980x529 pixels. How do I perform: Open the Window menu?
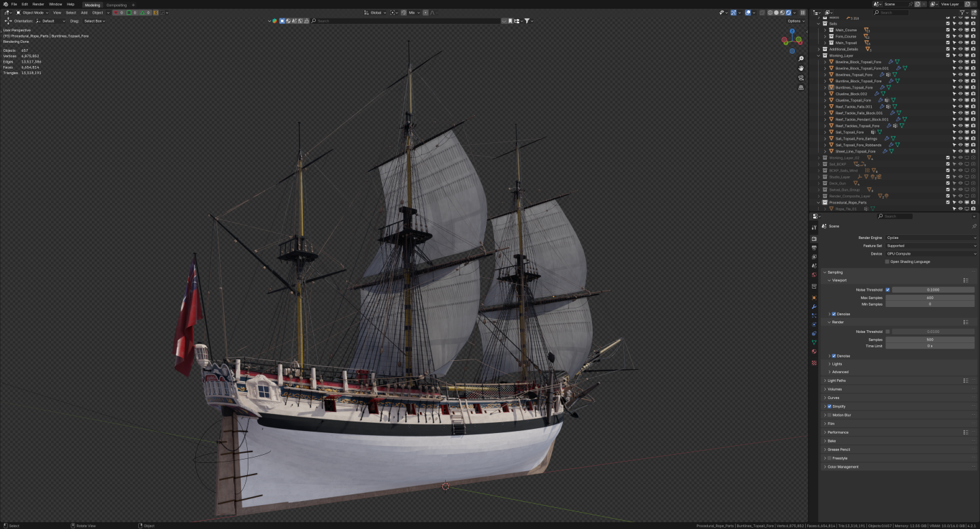55,4
